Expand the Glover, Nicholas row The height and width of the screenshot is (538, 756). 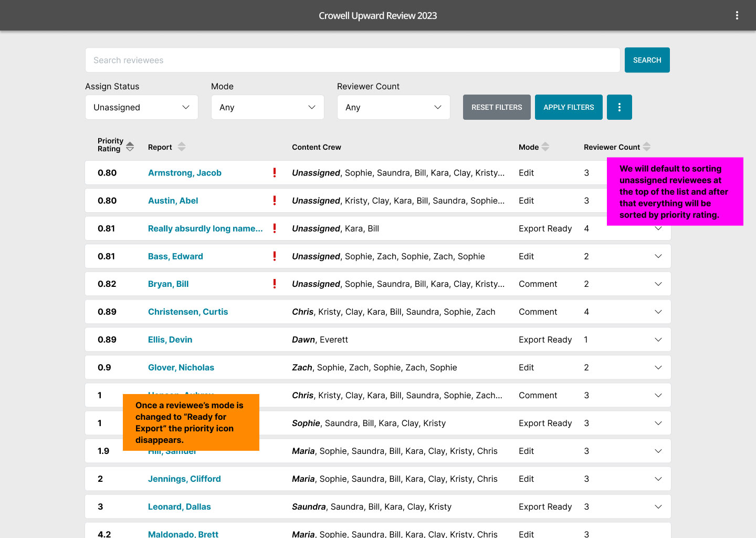point(658,367)
